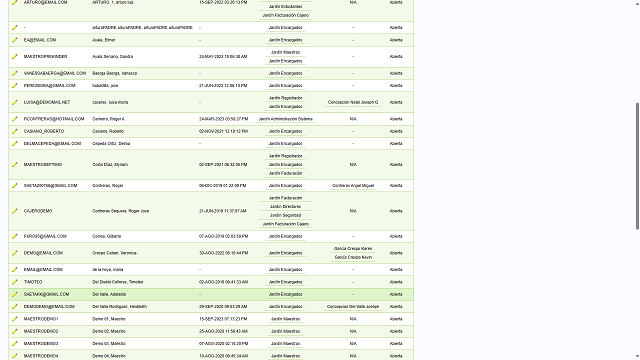Click the scrollbar down arrow
Screen dimensions: 640x360
[x=637, y=357]
